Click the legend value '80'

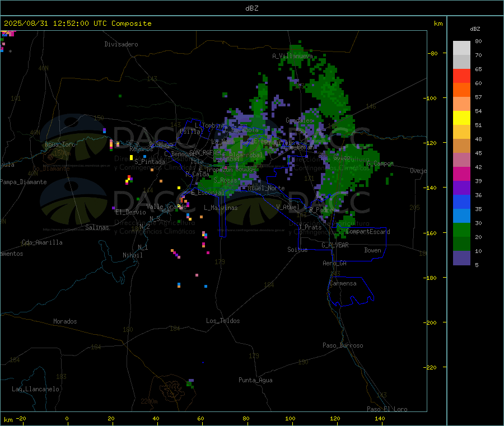coord(478,41)
